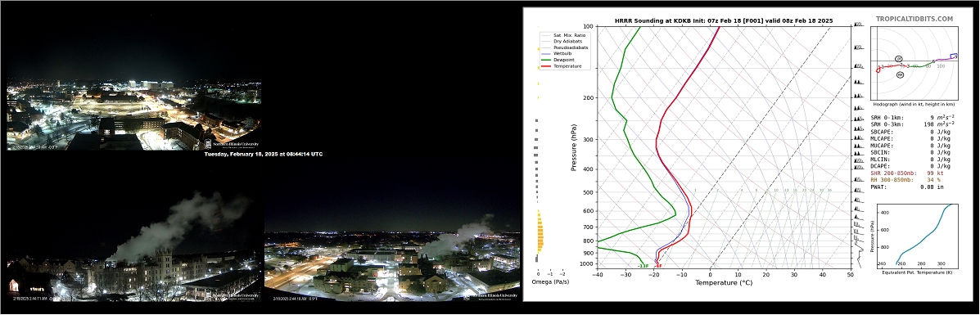
Task: Click the UTC timestamp caption text
Action: click(264, 154)
